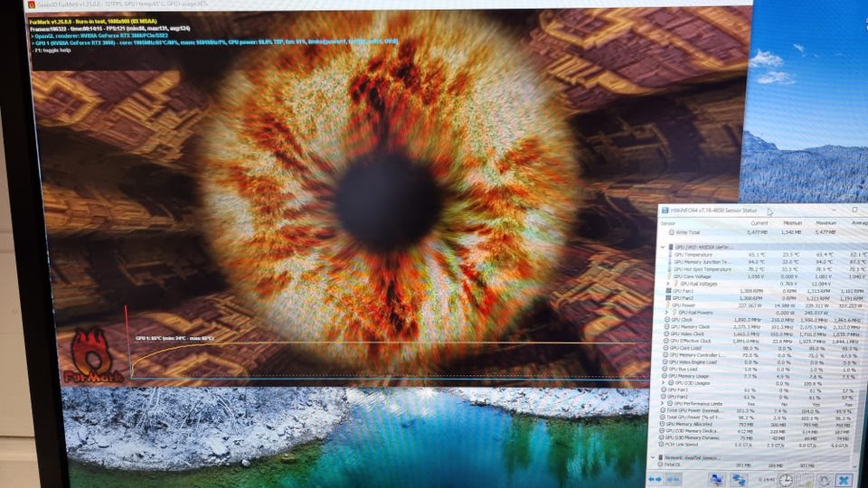Select the GPU Memory Controller Load row

pyautogui.click(x=761, y=355)
